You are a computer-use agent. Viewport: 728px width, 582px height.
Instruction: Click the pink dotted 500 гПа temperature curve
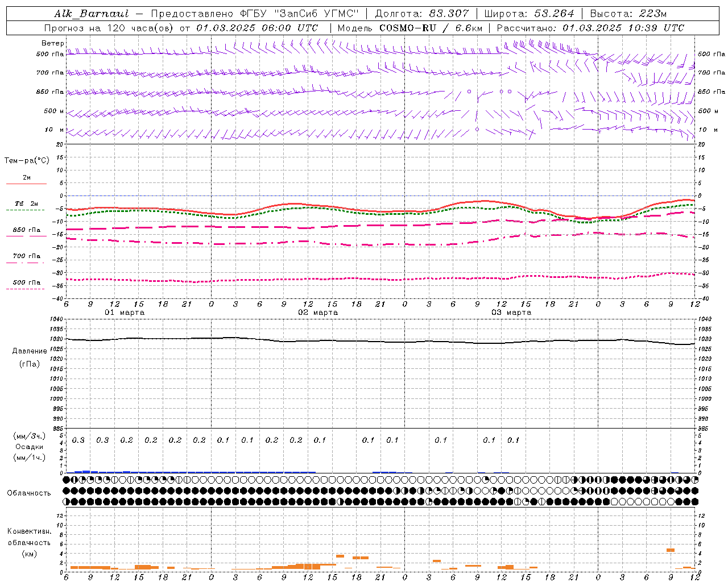point(380,278)
